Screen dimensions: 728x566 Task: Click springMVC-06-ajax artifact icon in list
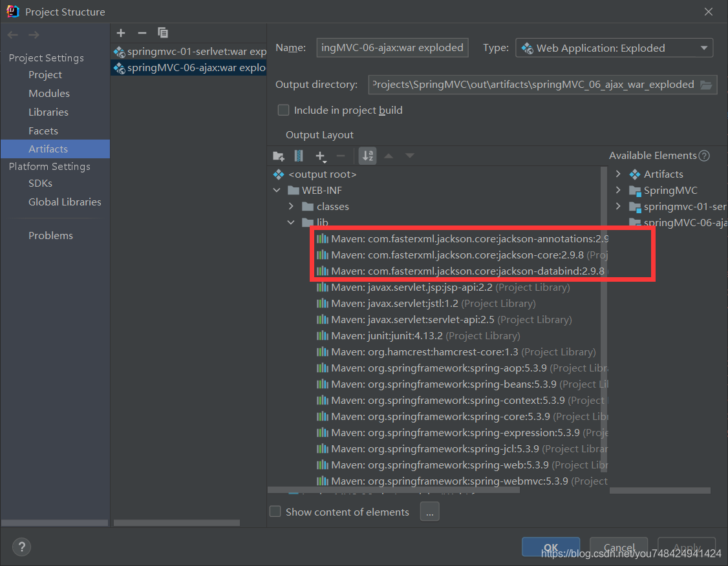pos(120,68)
